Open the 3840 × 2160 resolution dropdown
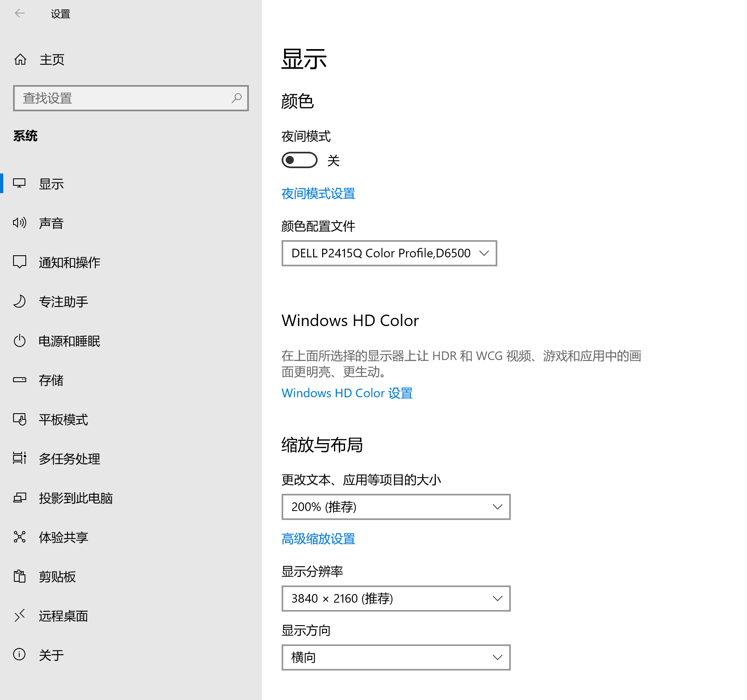 (396, 599)
